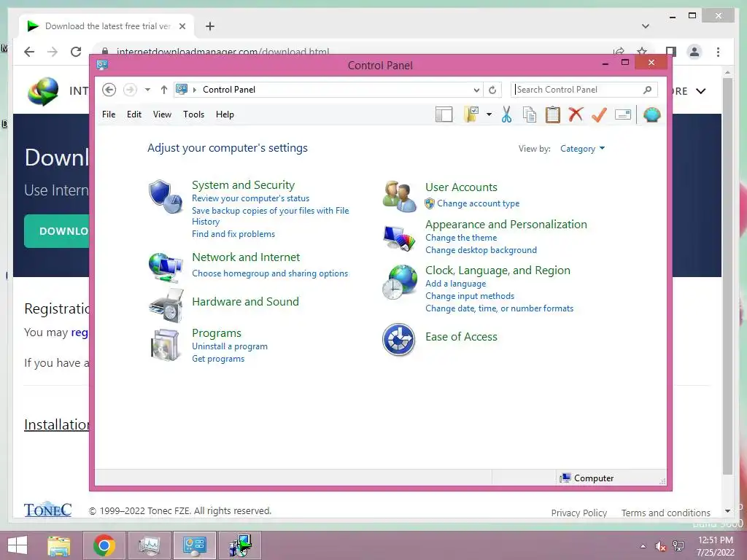Click Uninstall a program link
Viewport: 747px width, 560px height.
click(230, 346)
